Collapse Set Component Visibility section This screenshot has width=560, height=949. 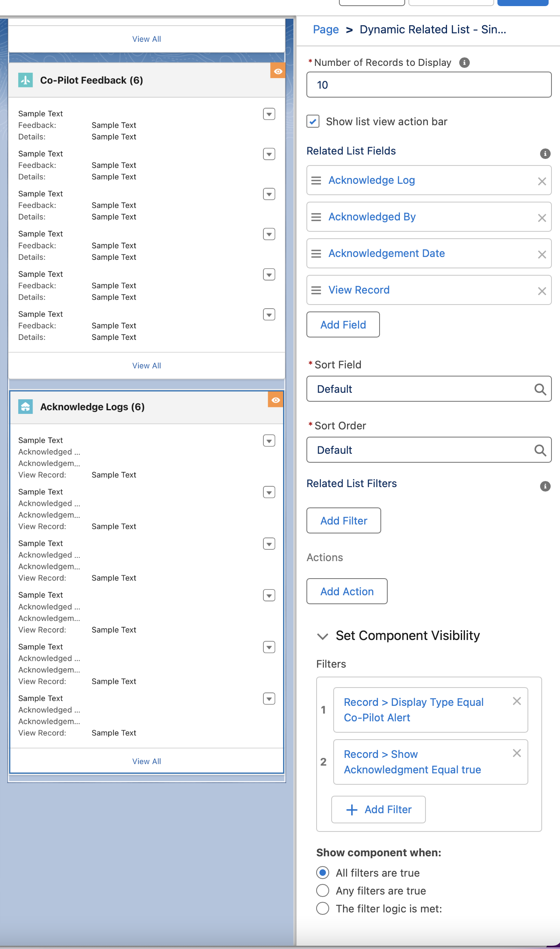pos(323,636)
